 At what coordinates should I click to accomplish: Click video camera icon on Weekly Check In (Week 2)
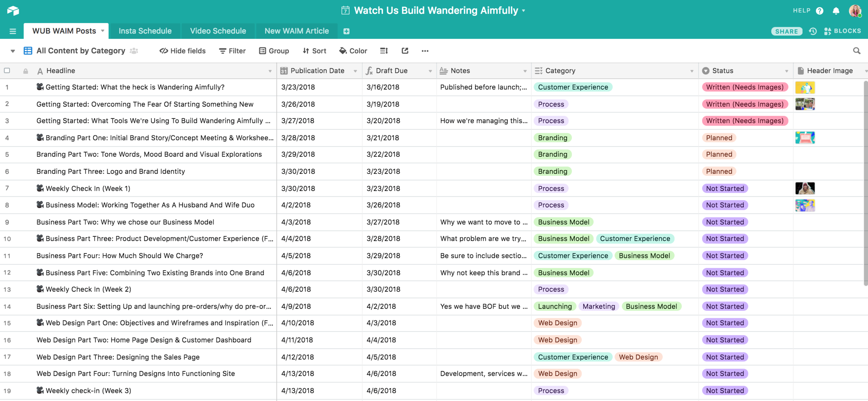tap(40, 289)
